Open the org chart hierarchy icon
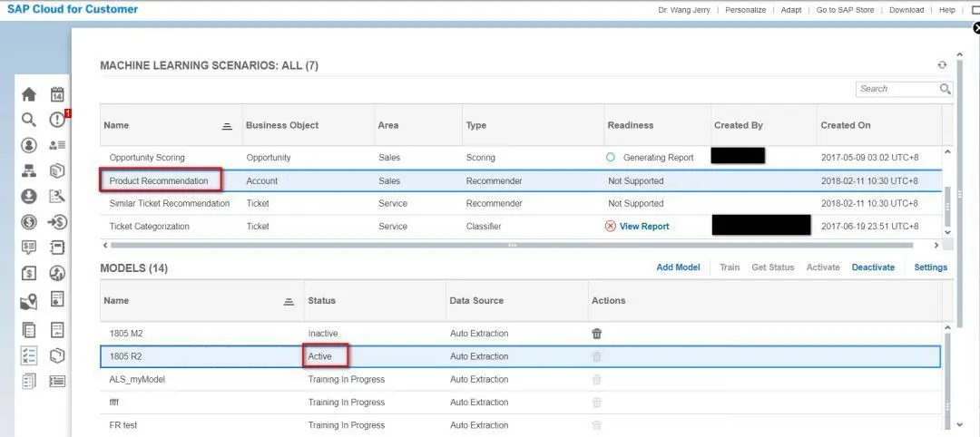The height and width of the screenshot is (437, 980). point(29,171)
